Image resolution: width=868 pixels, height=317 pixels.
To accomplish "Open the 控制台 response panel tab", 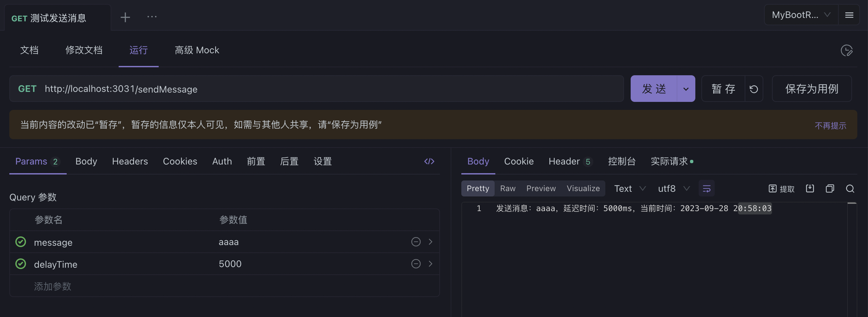I will pyautogui.click(x=622, y=161).
